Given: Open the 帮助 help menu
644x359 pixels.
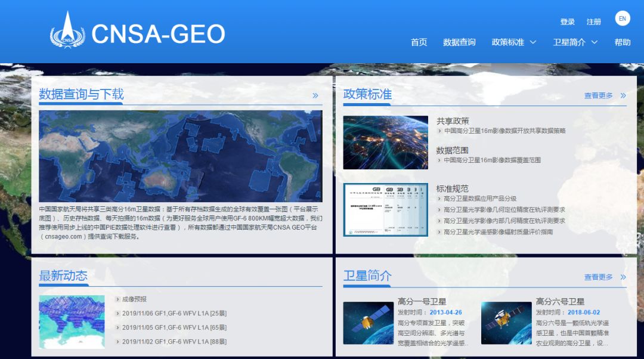Looking at the screenshot, I should click(x=622, y=42).
